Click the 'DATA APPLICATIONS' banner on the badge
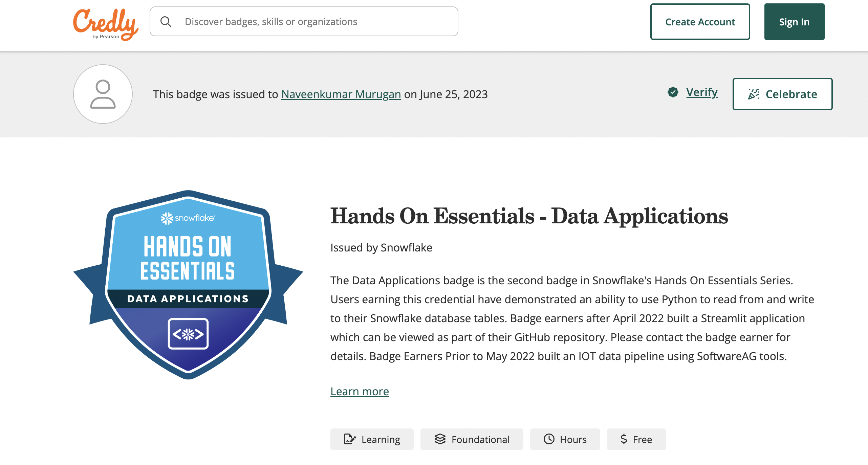Image resolution: width=868 pixels, height=465 pixels. (188, 299)
